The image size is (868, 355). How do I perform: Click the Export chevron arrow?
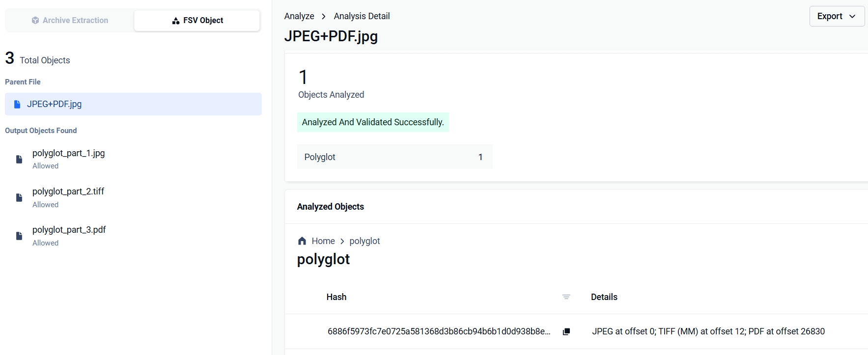pos(852,16)
